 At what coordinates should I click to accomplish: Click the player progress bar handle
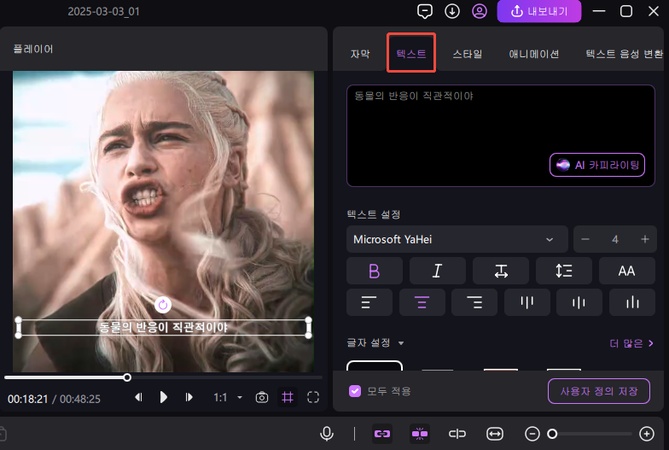pyautogui.click(x=127, y=377)
